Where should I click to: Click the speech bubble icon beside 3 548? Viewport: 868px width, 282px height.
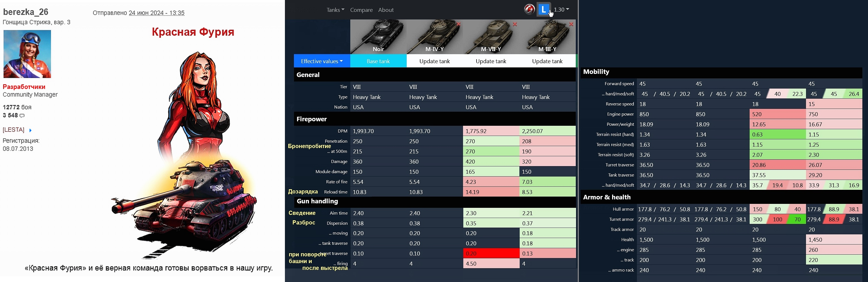[22, 116]
